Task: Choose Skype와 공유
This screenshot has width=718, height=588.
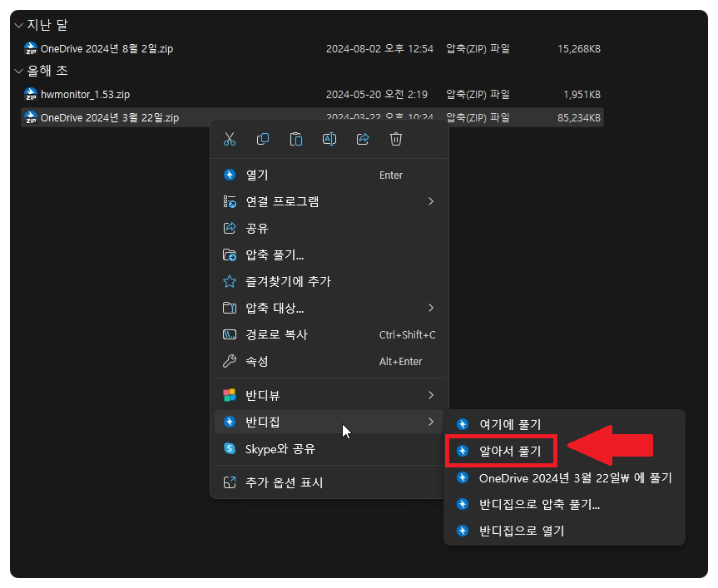Action: coord(329,449)
